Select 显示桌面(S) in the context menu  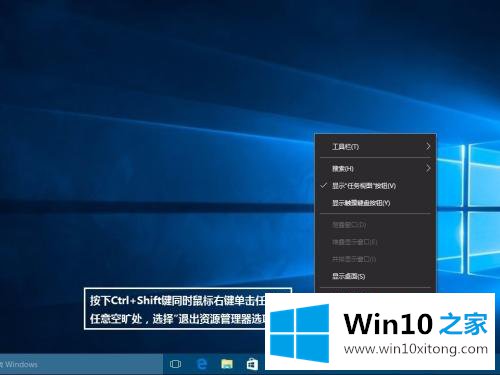(376, 276)
